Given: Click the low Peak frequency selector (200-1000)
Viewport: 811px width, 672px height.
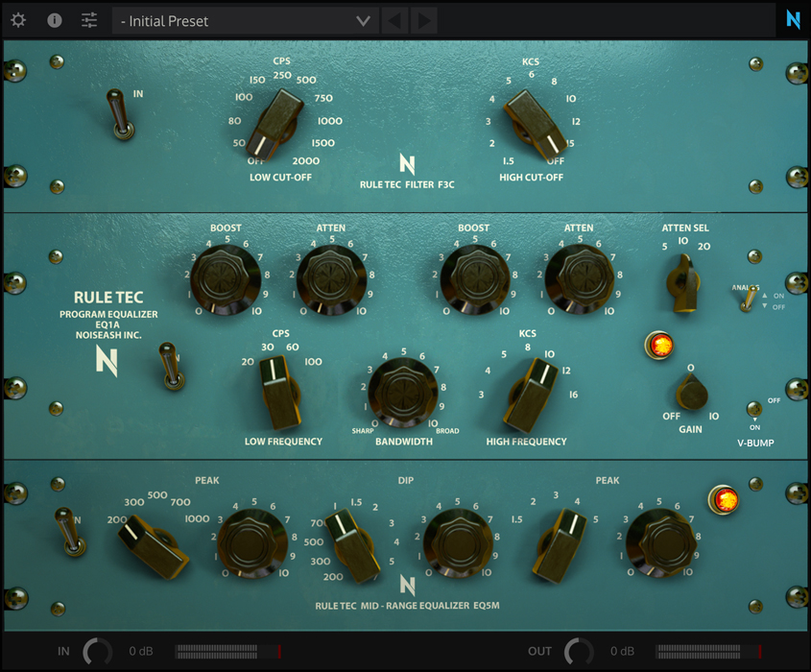Looking at the screenshot, I should pos(154,547).
